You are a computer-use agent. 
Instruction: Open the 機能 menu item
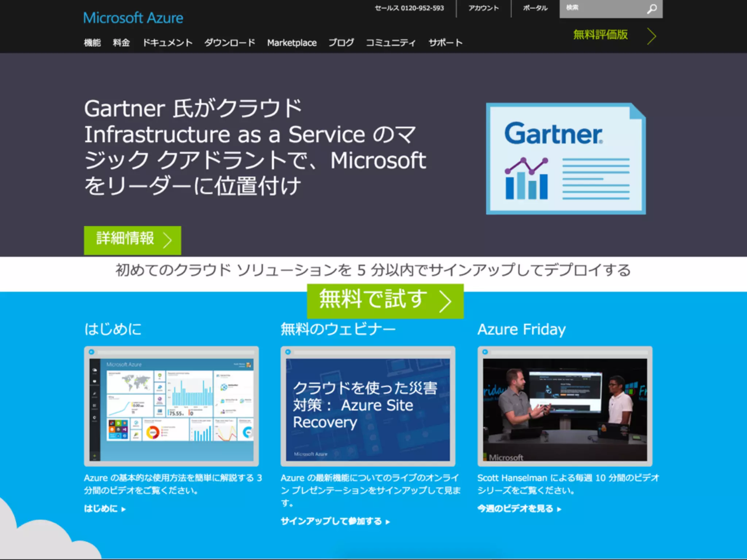92,43
